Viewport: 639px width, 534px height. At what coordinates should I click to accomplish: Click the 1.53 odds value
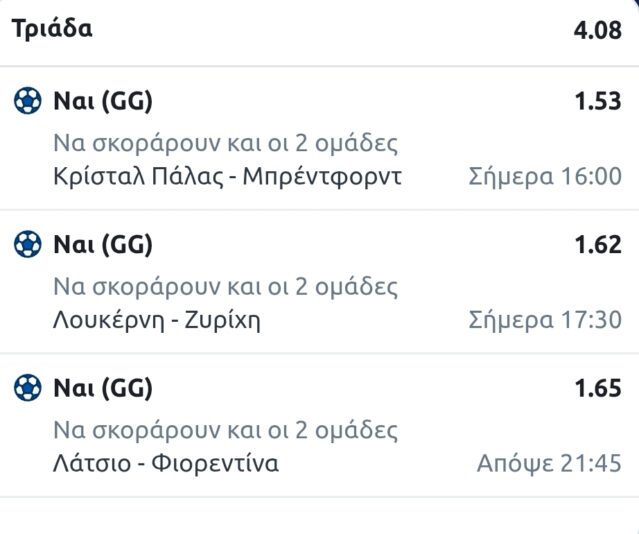coord(597,101)
